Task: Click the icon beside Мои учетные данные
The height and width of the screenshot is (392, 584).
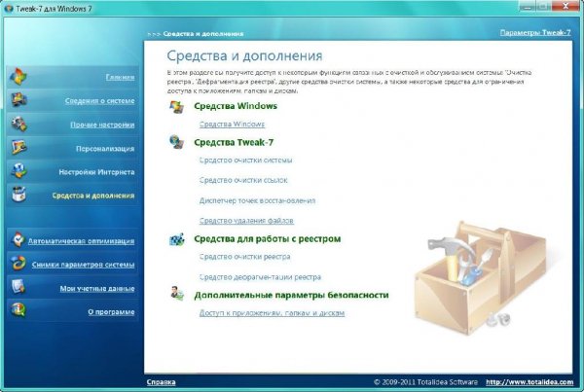Action: click(18, 287)
